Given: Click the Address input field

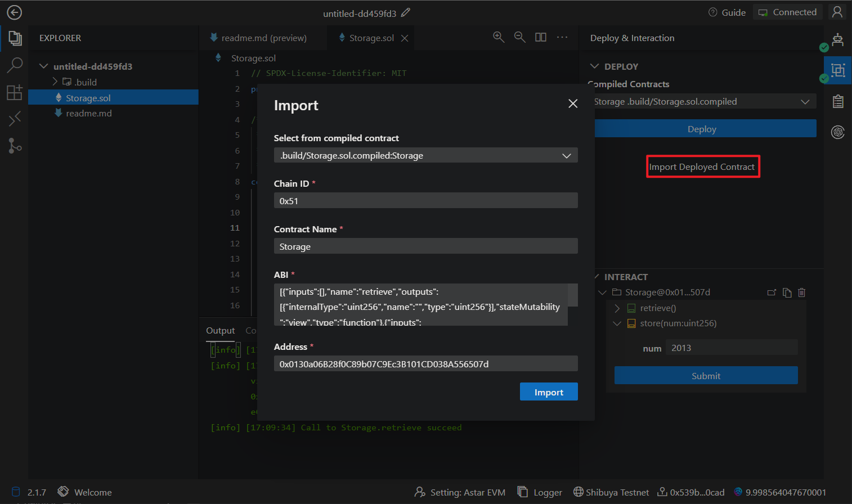Looking at the screenshot, I should click(425, 364).
